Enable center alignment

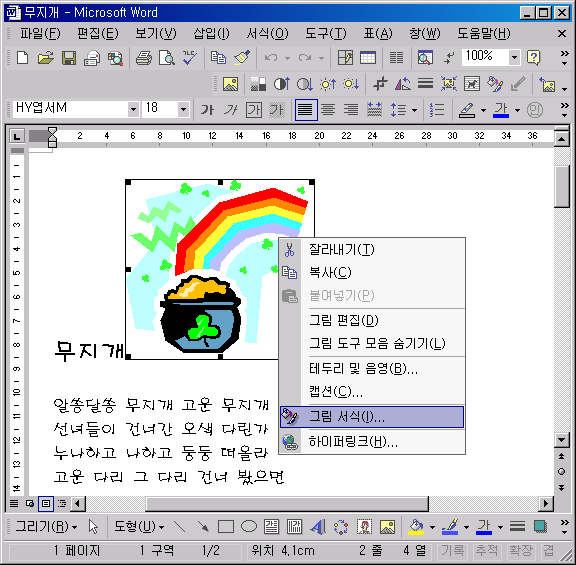pos(328,110)
